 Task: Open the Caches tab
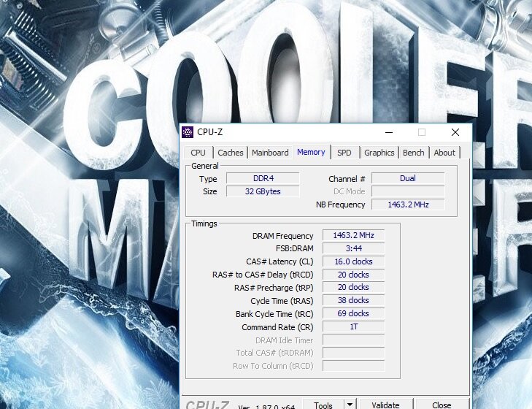231,153
